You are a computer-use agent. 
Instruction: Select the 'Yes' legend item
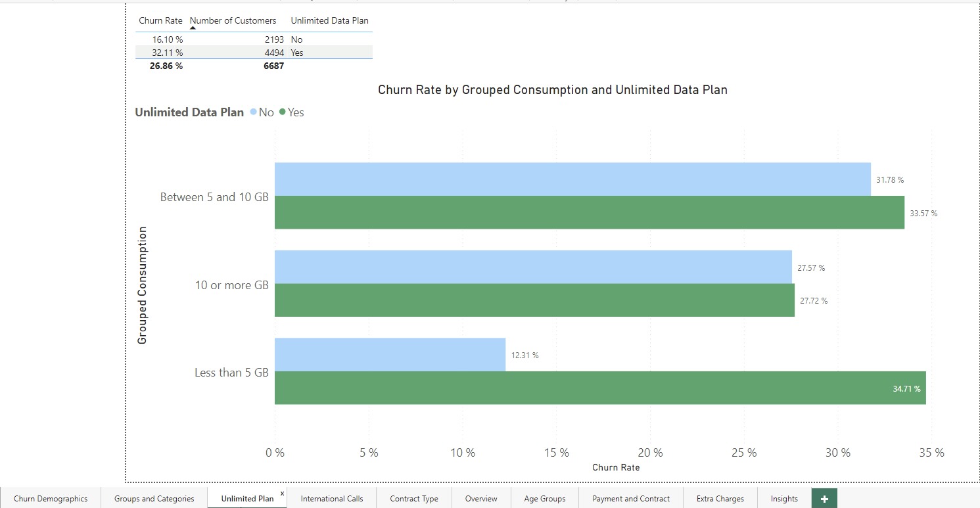[x=296, y=112]
